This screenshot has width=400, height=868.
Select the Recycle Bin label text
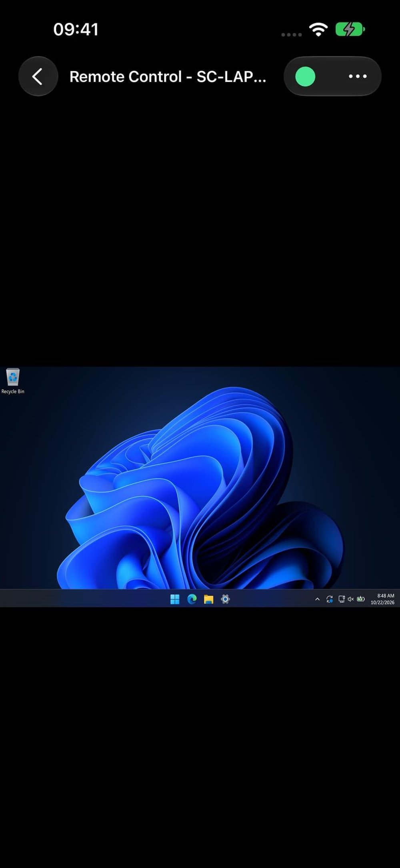[x=13, y=391]
